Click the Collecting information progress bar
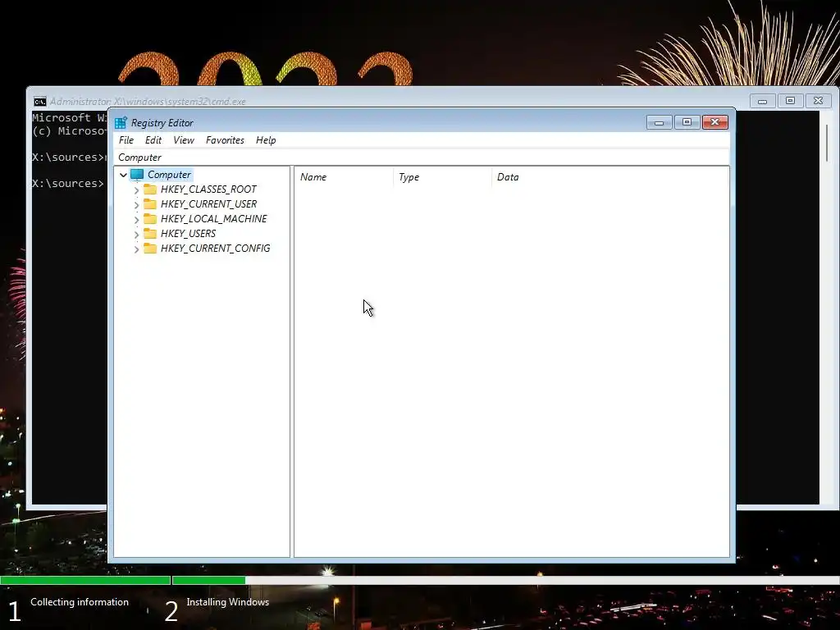This screenshot has height=630, width=840. [x=85, y=580]
